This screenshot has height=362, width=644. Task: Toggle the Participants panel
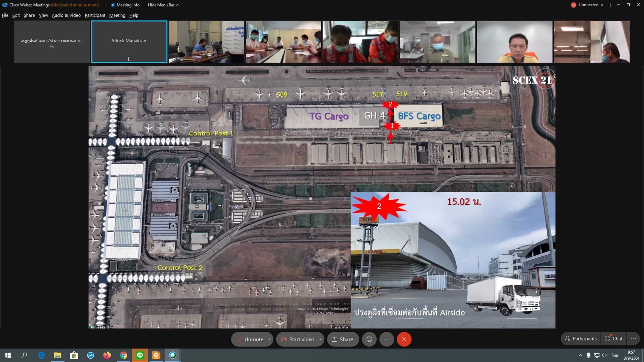coord(581,339)
